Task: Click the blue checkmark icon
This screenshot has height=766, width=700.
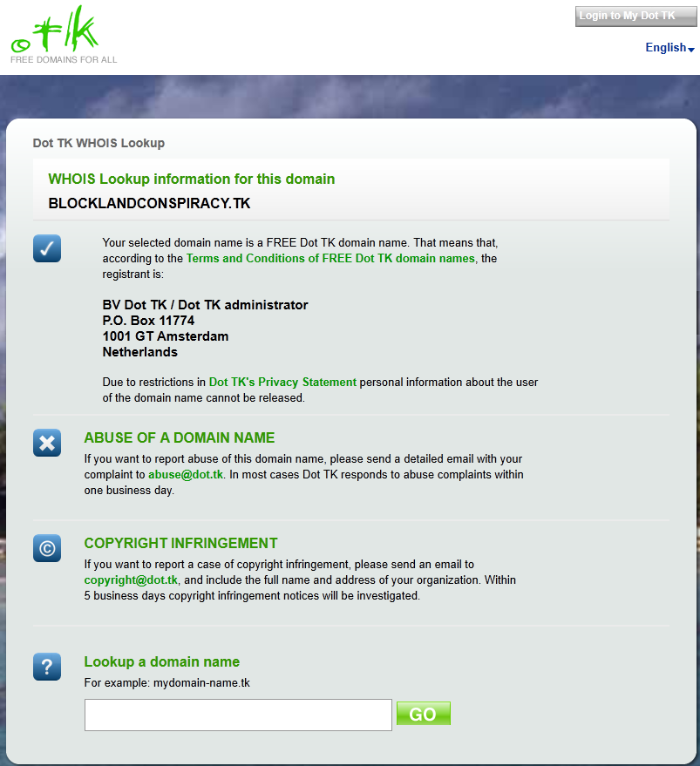Action: tap(47, 248)
